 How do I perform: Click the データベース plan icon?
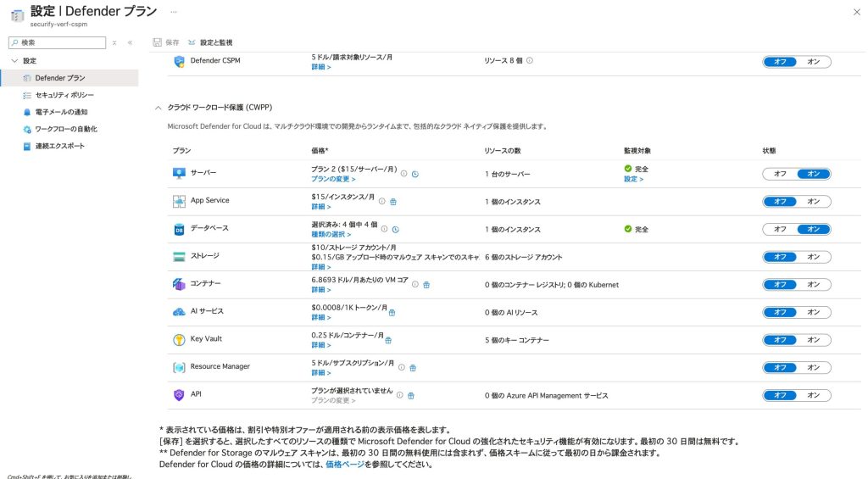[179, 229]
